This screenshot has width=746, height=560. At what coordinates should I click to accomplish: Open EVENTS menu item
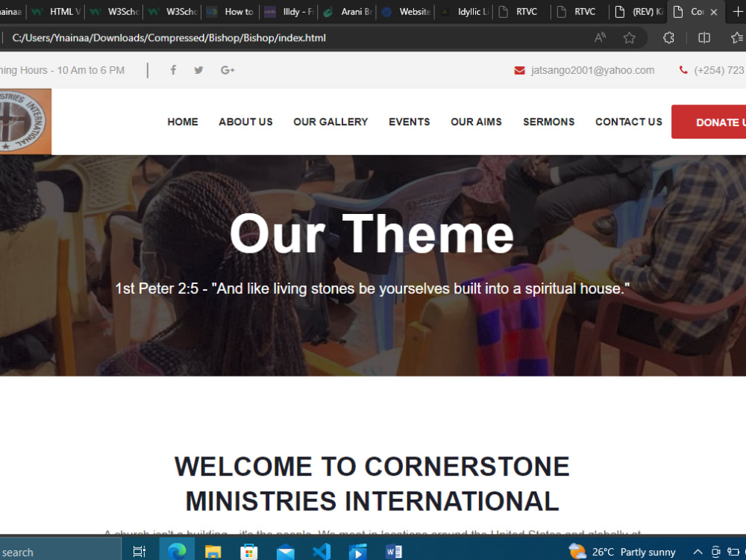point(409,122)
